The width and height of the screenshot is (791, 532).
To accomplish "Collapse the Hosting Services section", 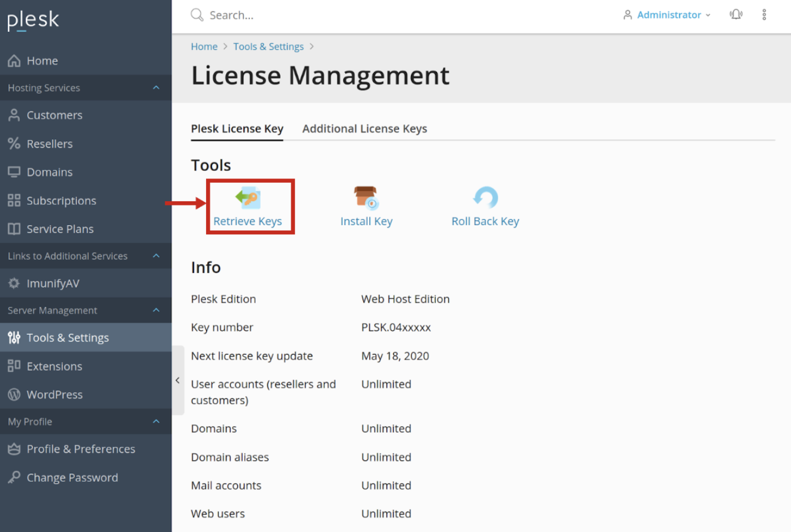I will click(x=158, y=87).
